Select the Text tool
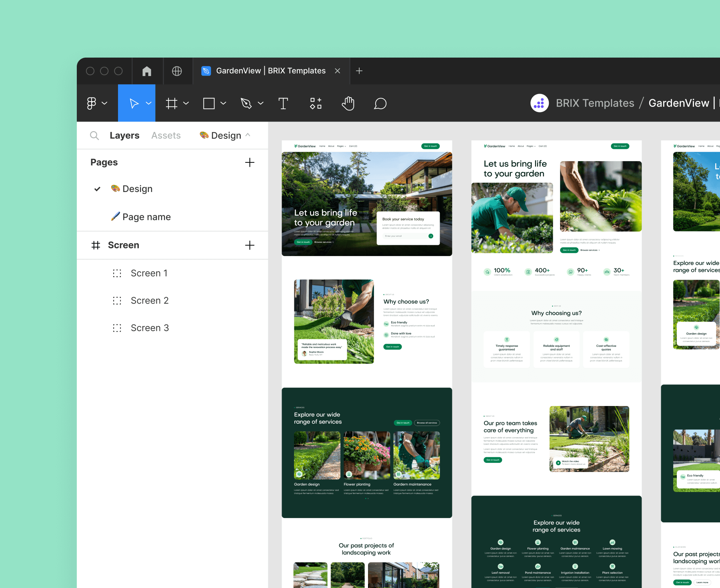The height and width of the screenshot is (588, 720). click(283, 103)
